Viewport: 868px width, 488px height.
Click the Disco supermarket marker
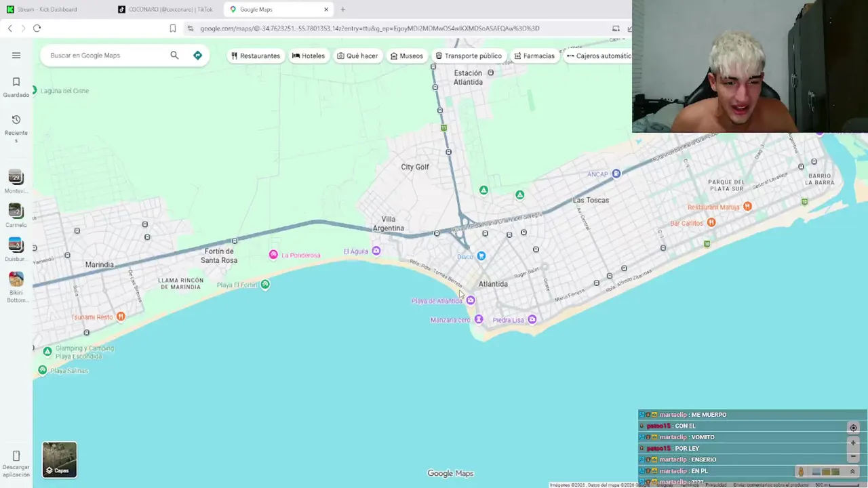point(481,256)
